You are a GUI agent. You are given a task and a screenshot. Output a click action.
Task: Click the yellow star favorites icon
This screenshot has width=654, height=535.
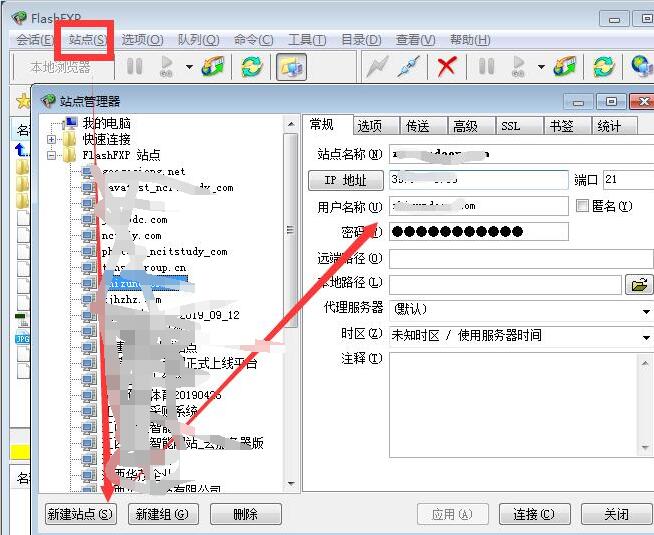23,101
